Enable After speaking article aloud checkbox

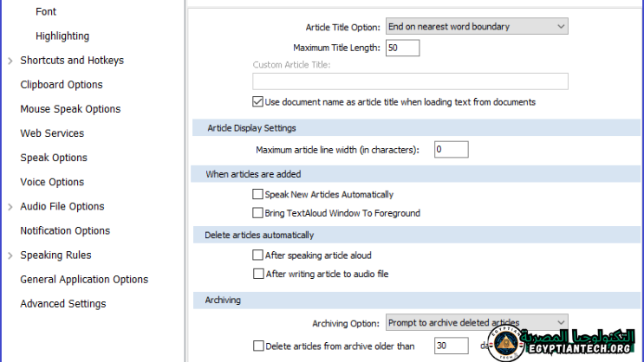pyautogui.click(x=257, y=255)
